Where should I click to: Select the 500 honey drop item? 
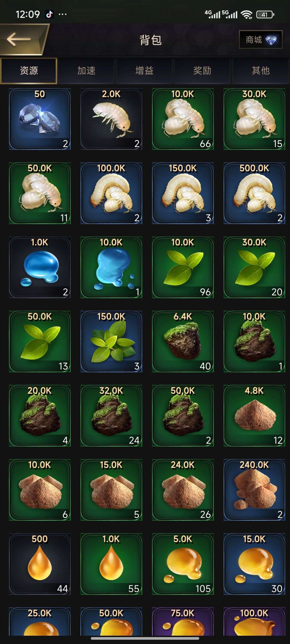click(40, 564)
